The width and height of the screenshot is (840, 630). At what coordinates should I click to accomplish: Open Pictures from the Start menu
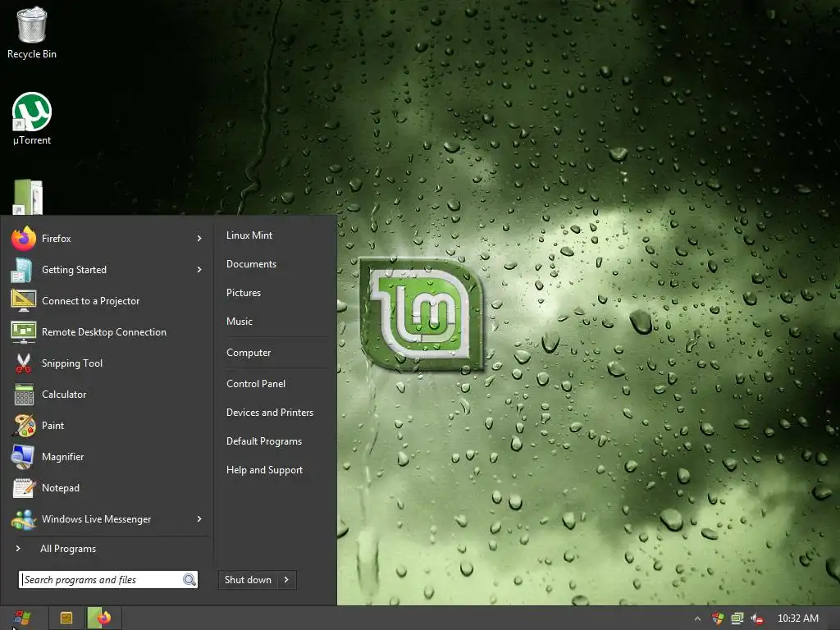[243, 293]
